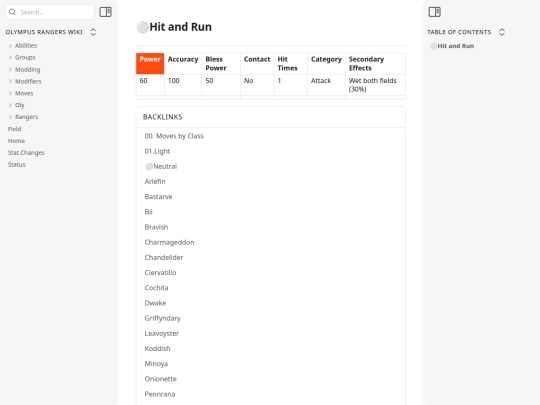Expand the Abilities folder

click(10, 45)
